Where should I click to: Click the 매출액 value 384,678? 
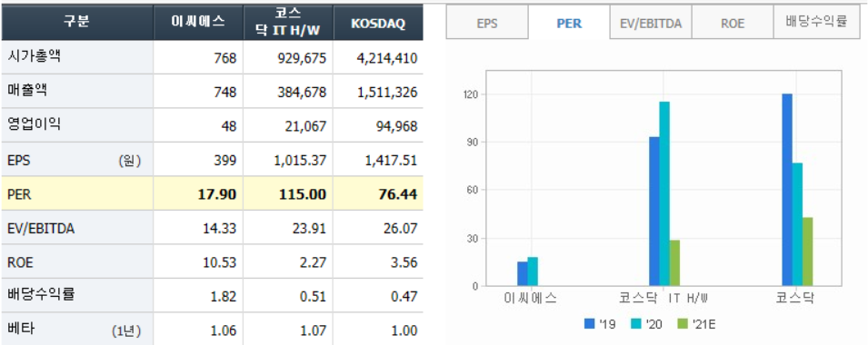click(303, 93)
